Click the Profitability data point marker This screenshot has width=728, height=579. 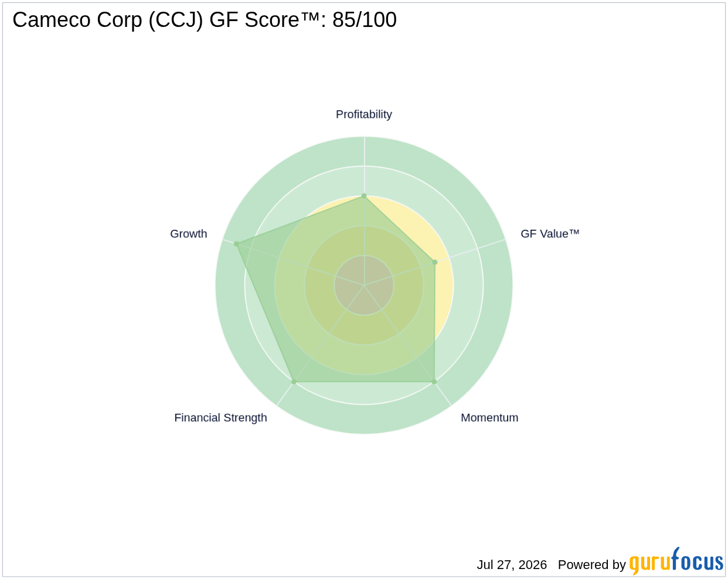pyautogui.click(x=364, y=196)
